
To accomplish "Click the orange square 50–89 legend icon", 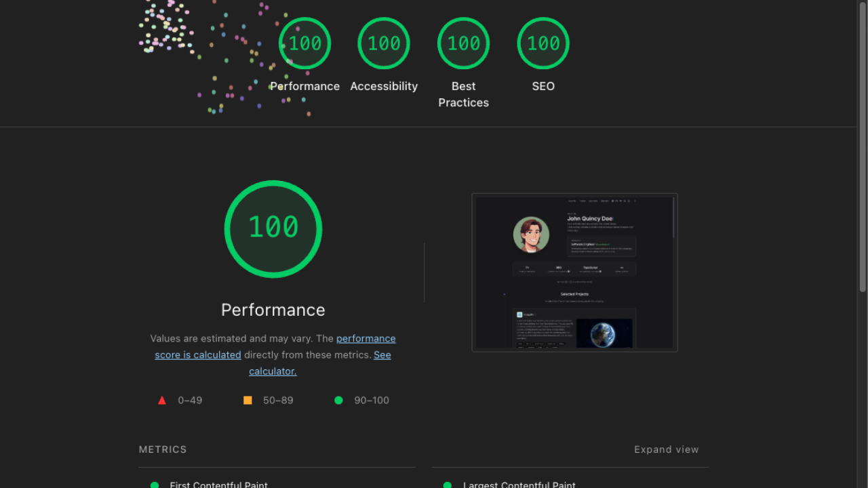I will (248, 401).
